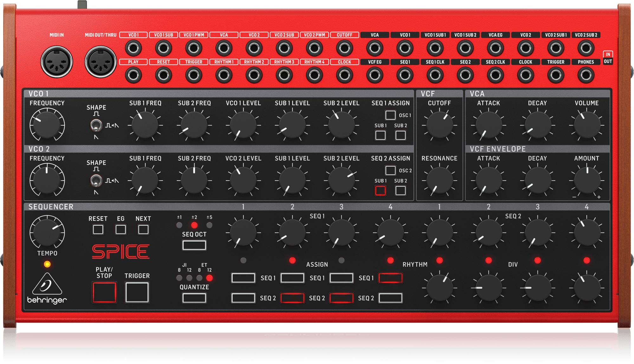Click the VCO 1 FREQUENCY knob
The height and width of the screenshot is (364, 634).
tap(47, 125)
